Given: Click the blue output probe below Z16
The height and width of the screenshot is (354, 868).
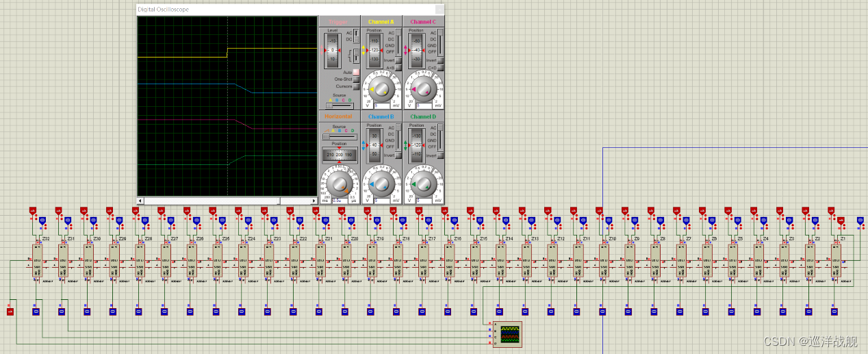Looking at the screenshot, I should (448, 312).
